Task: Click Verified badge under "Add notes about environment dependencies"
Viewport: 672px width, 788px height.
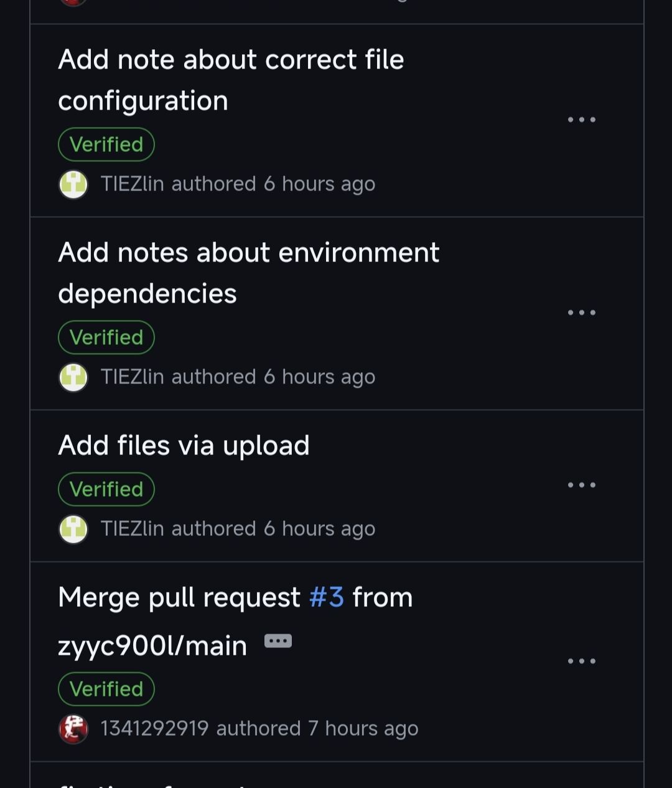Action: click(x=106, y=337)
